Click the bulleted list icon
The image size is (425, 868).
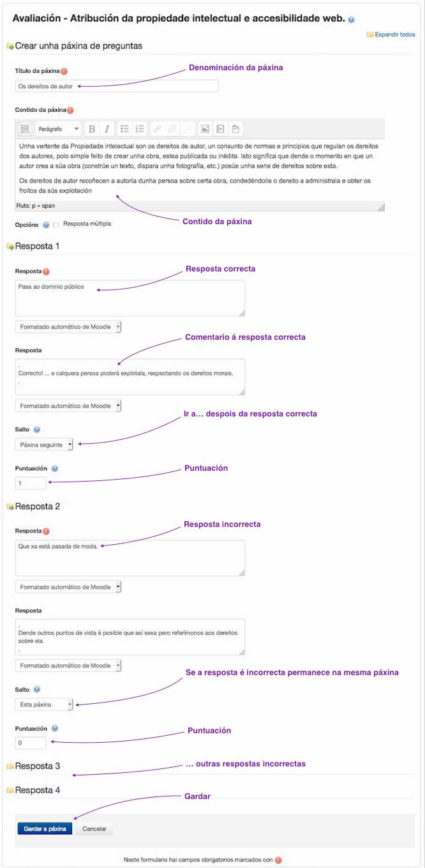124,128
